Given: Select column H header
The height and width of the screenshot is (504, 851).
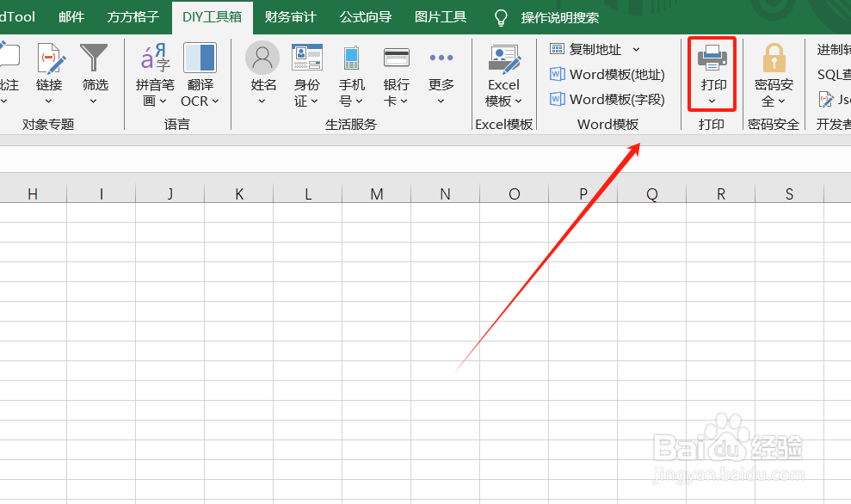Looking at the screenshot, I should (x=33, y=194).
